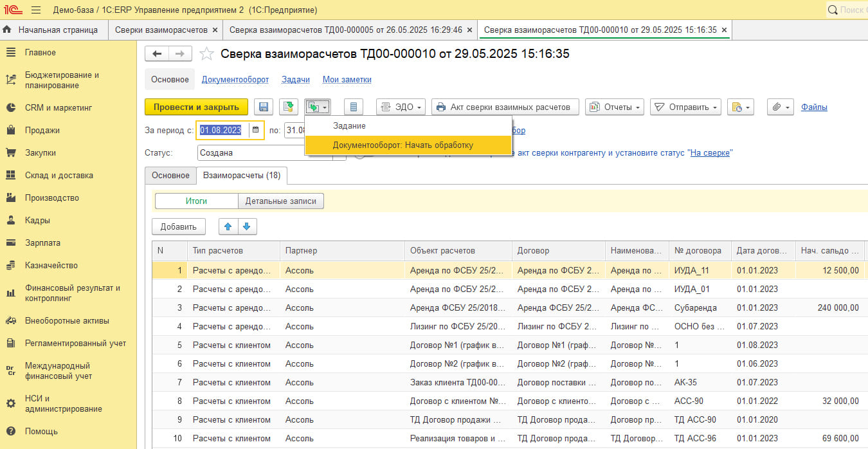
Task: Switch view to Детальные записи
Action: point(281,201)
